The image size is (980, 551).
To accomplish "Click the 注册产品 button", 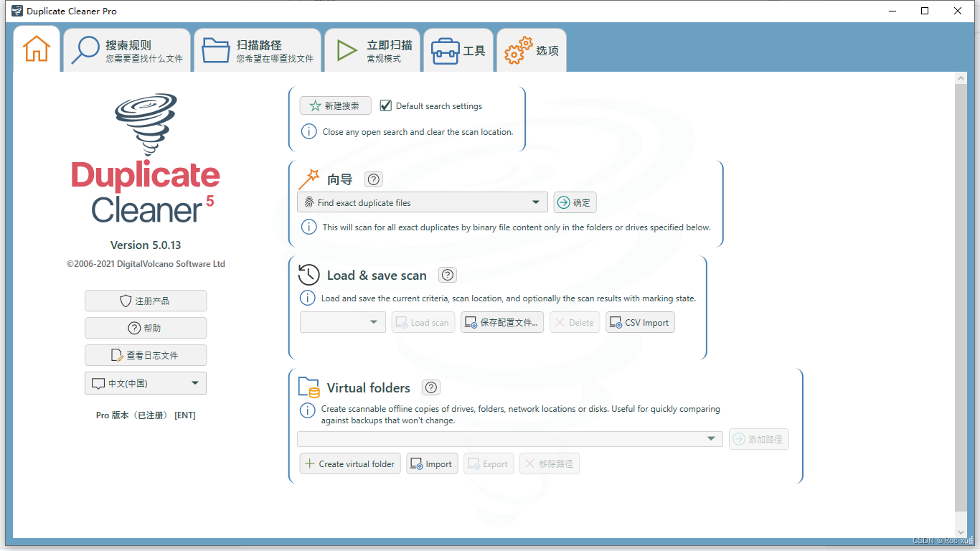I will [146, 301].
